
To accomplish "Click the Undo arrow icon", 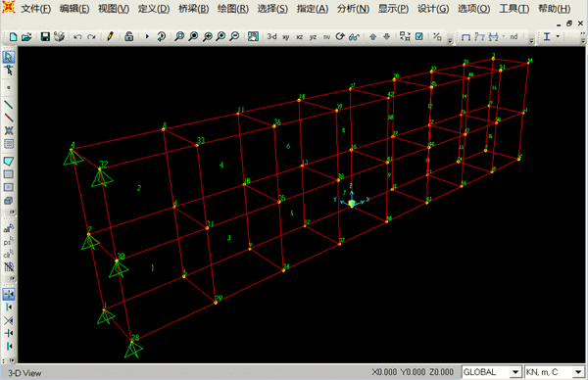I will [x=77, y=36].
